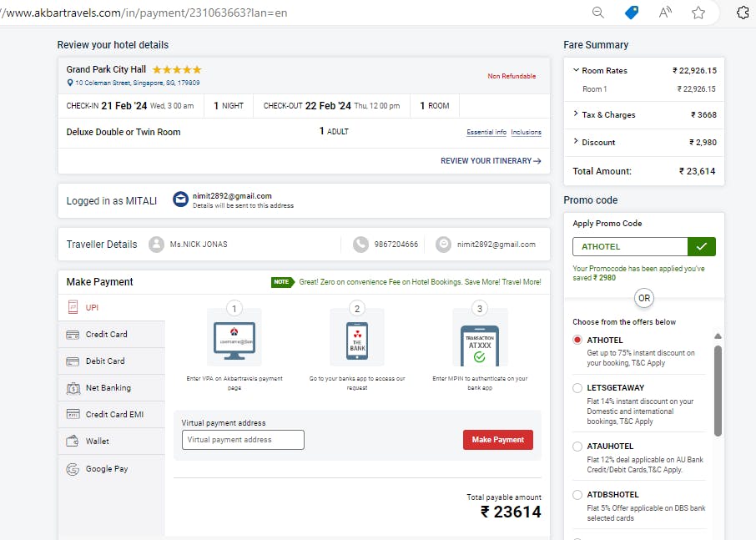The width and height of the screenshot is (756, 540).
Task: Collapse the Room Rates section
Action: click(576, 70)
